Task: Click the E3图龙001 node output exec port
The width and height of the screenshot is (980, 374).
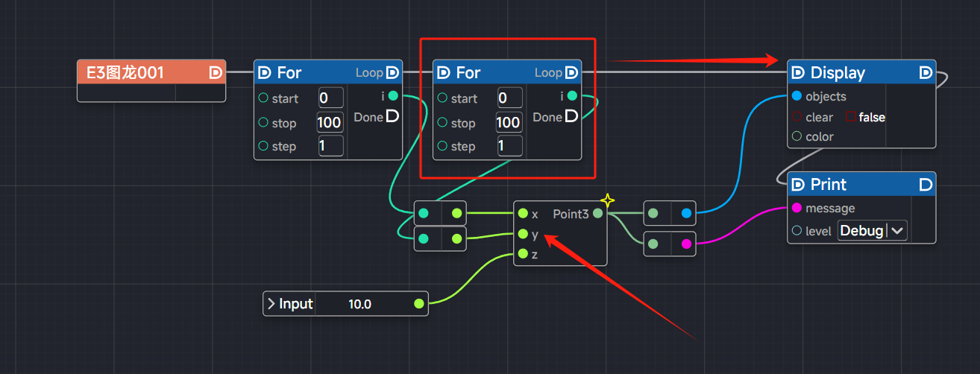Action: (216, 72)
